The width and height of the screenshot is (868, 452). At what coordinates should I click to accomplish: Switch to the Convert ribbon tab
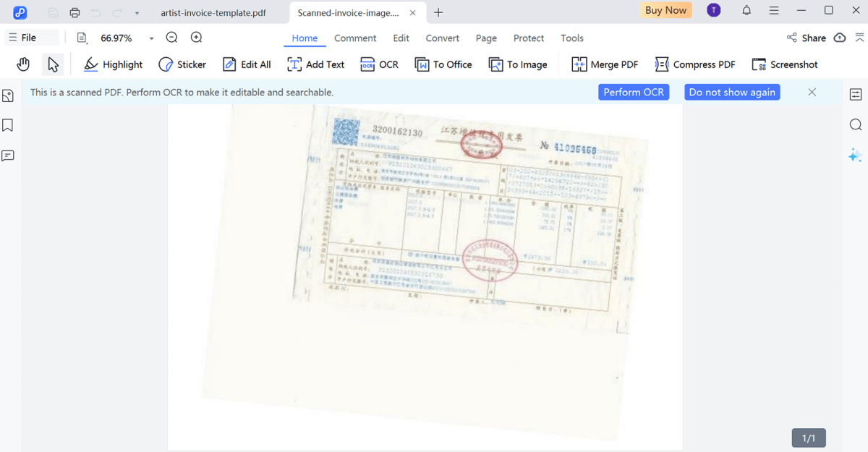(442, 38)
